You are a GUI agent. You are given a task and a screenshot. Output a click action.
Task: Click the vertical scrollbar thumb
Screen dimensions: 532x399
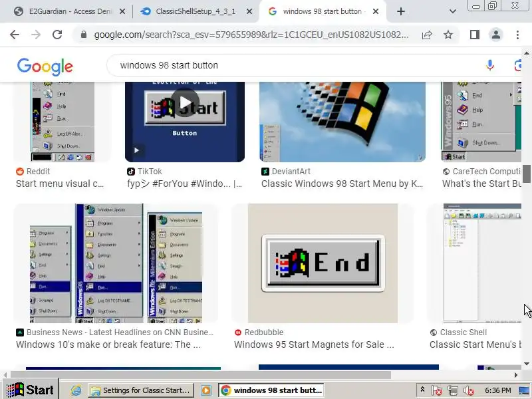point(527,174)
